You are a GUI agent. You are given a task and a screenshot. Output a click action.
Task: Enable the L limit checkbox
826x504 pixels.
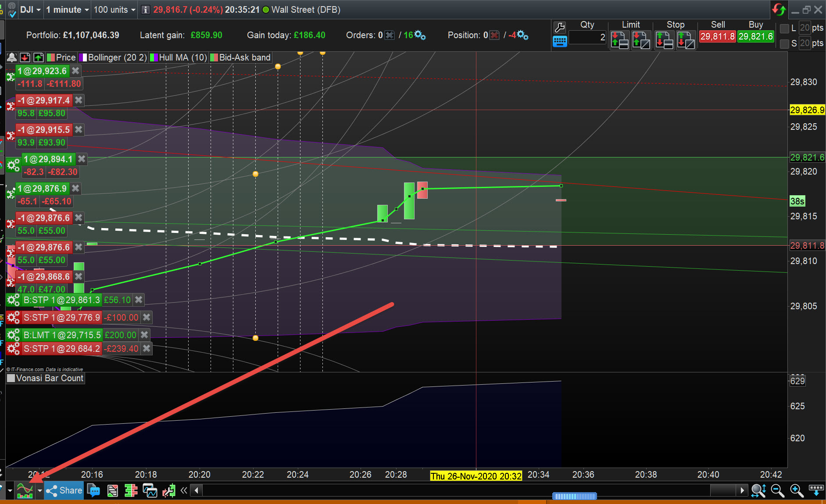(x=785, y=28)
